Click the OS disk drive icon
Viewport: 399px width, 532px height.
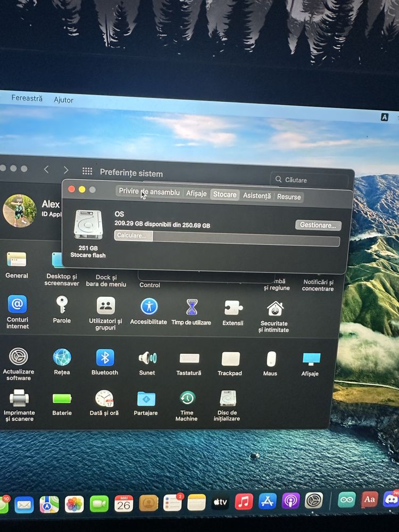pos(88,225)
